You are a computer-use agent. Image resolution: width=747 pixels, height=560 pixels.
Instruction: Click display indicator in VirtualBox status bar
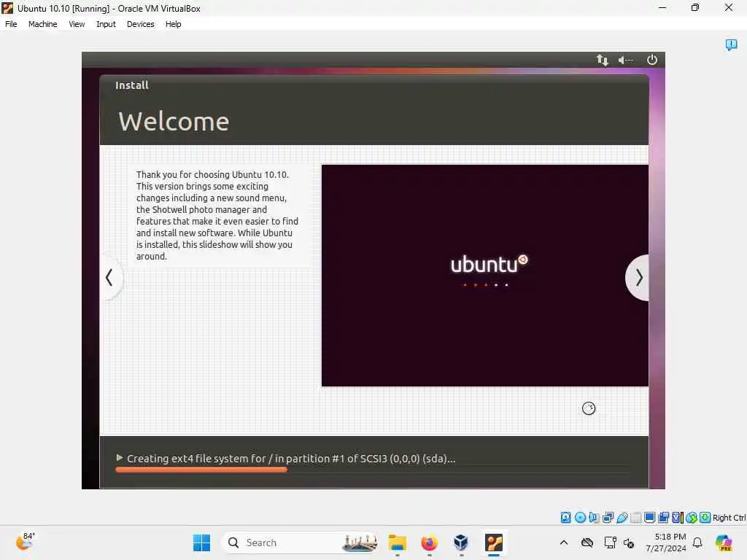point(649,518)
